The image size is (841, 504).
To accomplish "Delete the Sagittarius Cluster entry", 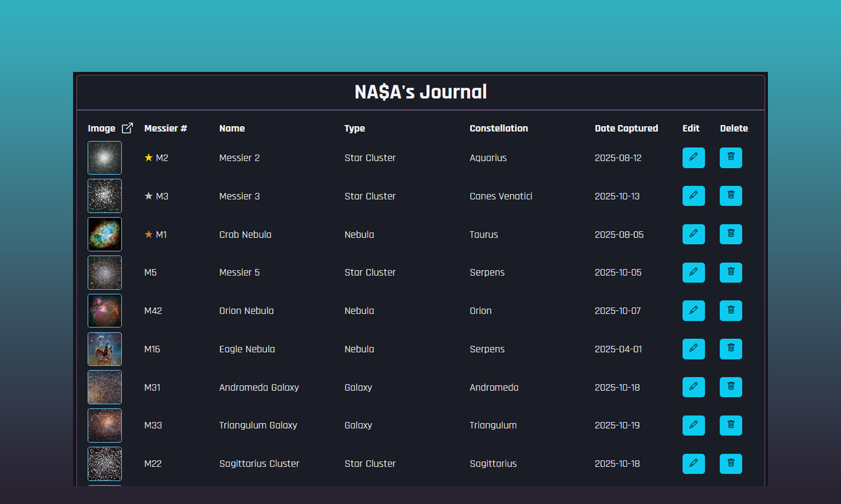I will pyautogui.click(x=731, y=464).
